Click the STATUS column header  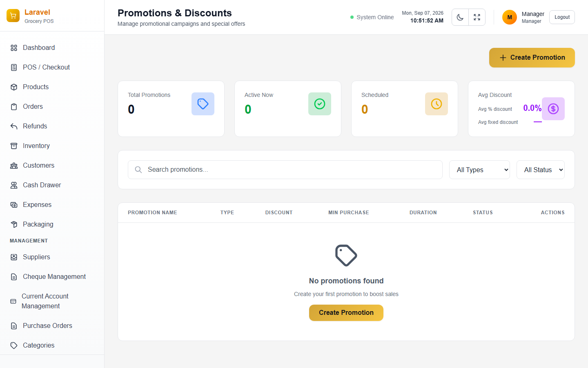pyautogui.click(x=483, y=213)
